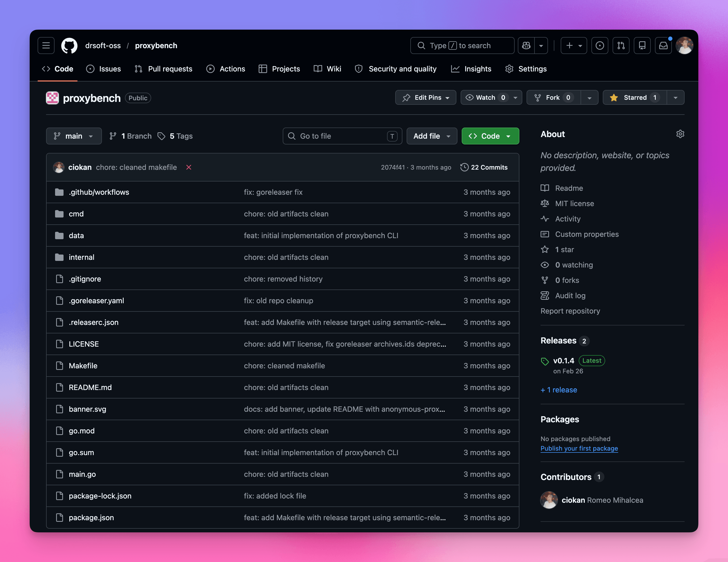This screenshot has width=728, height=562.
Task: Open the + 1 release link
Action: 559,390
